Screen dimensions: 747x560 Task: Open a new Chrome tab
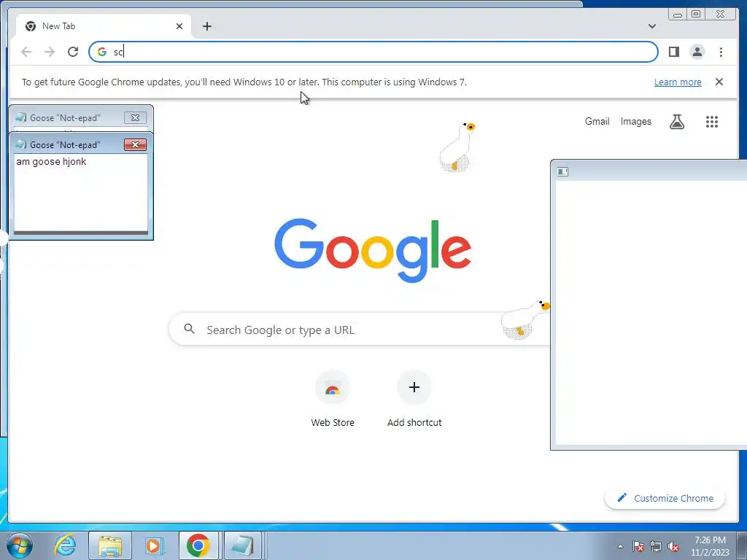click(206, 26)
